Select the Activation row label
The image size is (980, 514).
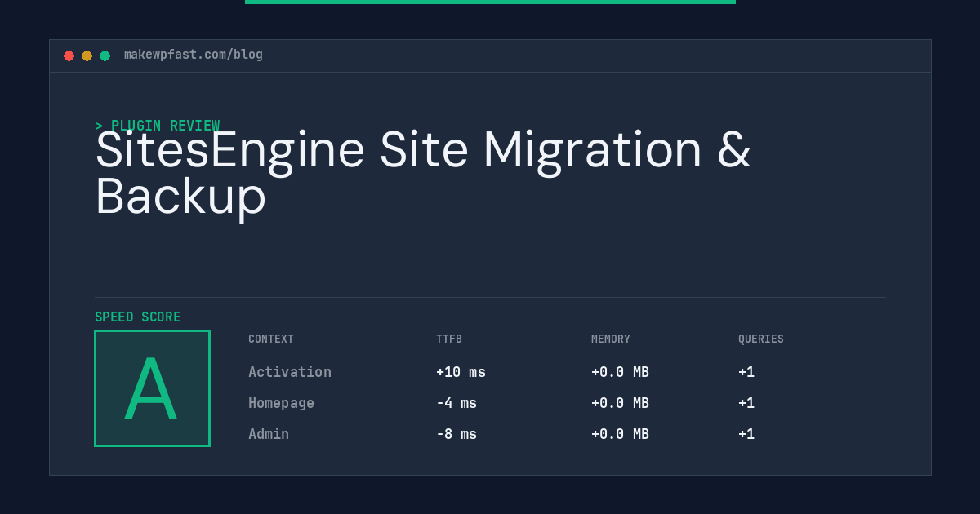click(x=290, y=372)
